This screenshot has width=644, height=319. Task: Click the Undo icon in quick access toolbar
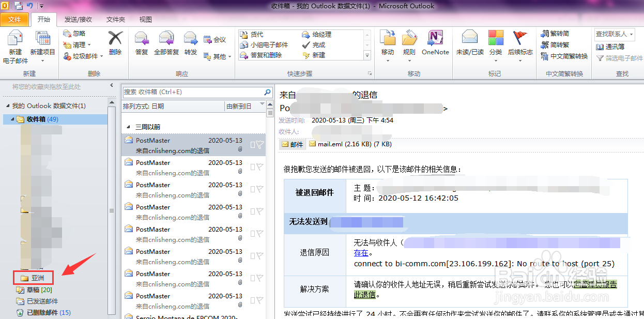click(x=30, y=6)
